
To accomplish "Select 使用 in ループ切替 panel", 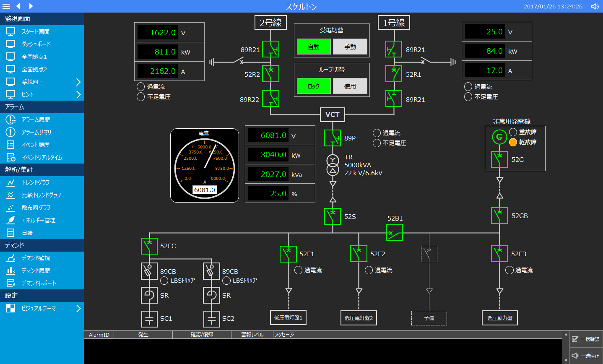I will tap(350, 86).
